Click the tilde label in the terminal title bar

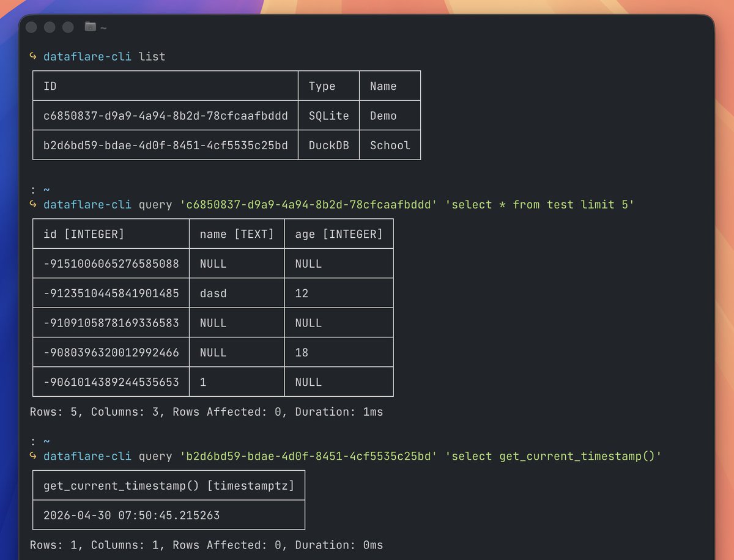[103, 28]
